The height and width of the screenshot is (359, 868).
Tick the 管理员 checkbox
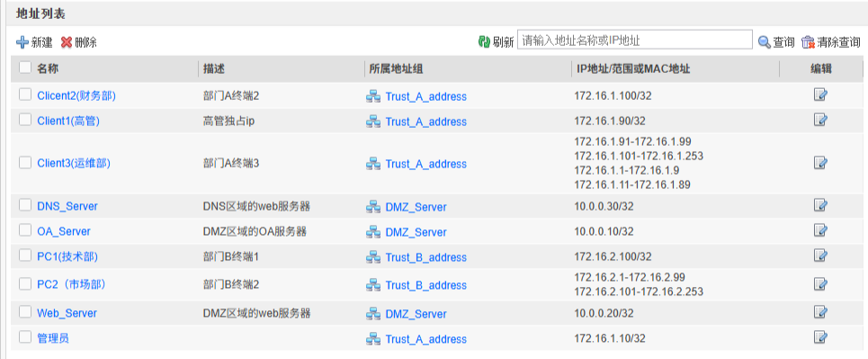coord(25,337)
